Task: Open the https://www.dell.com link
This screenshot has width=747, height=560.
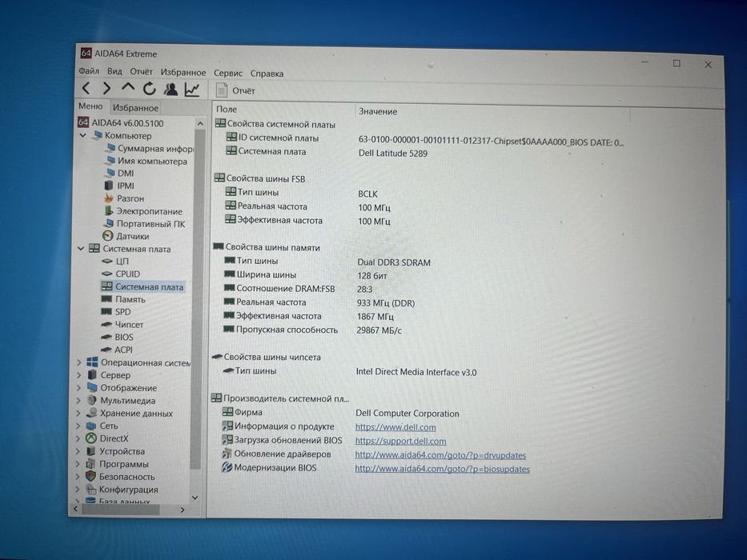Action: [396, 427]
